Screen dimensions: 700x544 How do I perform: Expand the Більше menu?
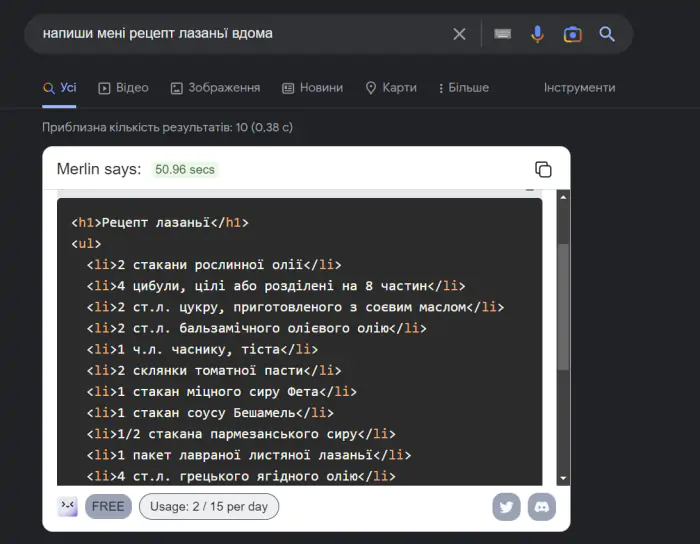461,88
